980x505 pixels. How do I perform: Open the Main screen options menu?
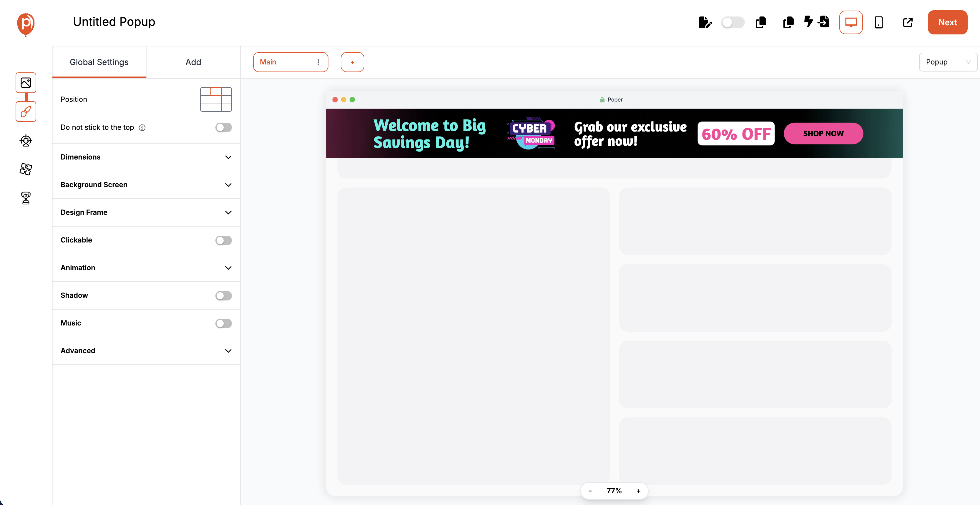[x=318, y=62]
